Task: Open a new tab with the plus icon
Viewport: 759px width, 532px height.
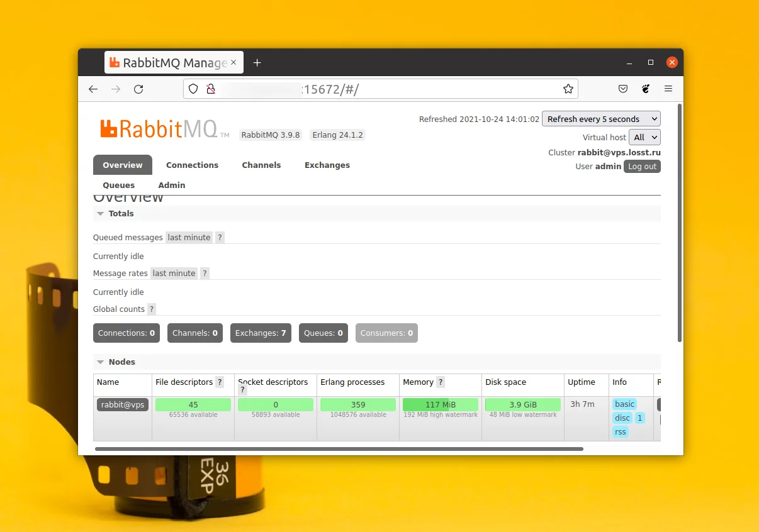Action: 257,63
